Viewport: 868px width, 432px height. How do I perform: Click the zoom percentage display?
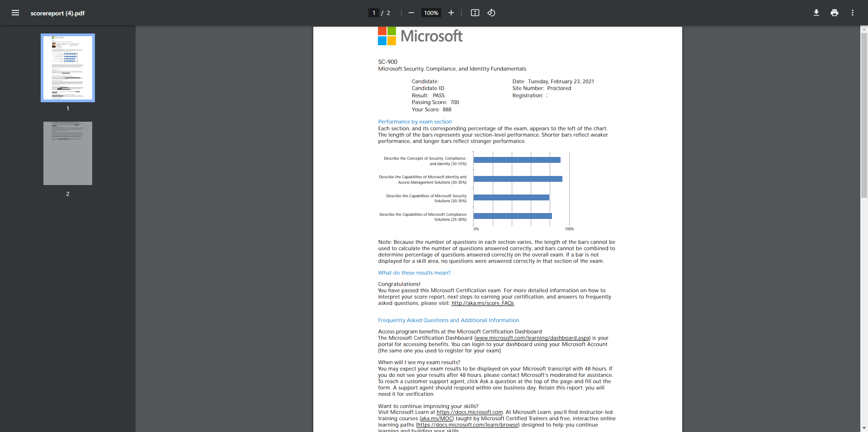coord(430,13)
